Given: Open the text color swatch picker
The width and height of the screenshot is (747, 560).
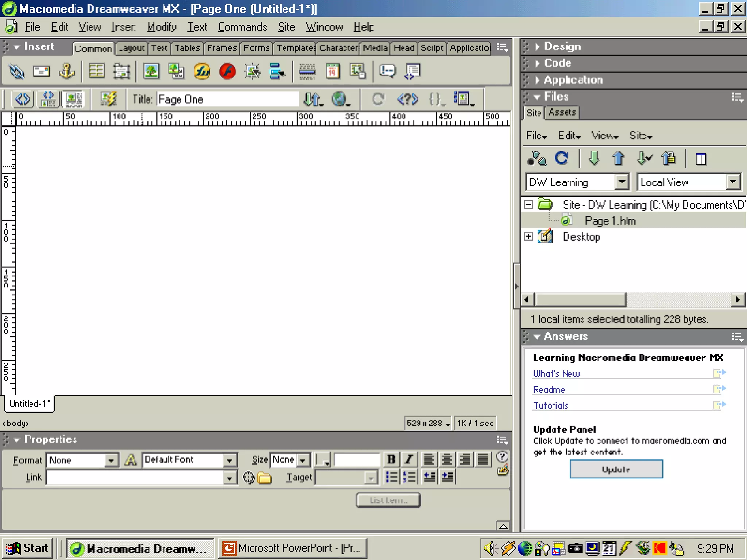Looking at the screenshot, I should coord(322,460).
